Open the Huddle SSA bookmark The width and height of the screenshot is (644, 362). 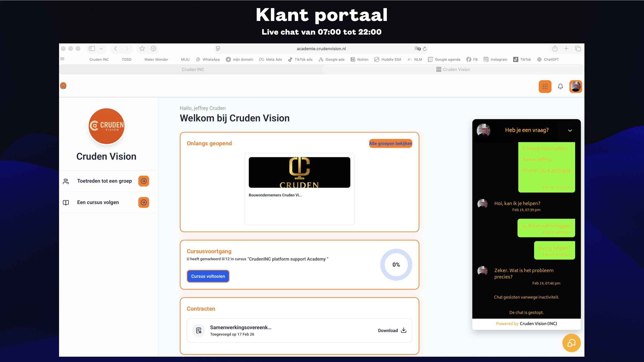[x=388, y=59]
